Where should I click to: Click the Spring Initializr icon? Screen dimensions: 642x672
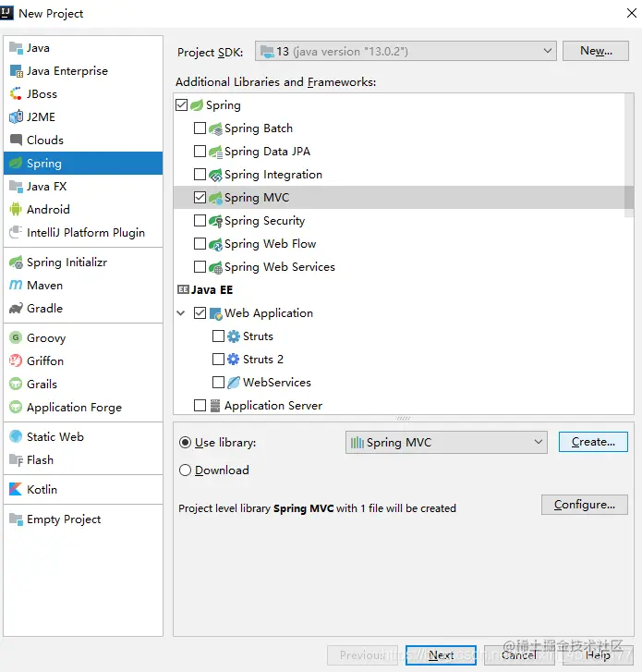(16, 263)
